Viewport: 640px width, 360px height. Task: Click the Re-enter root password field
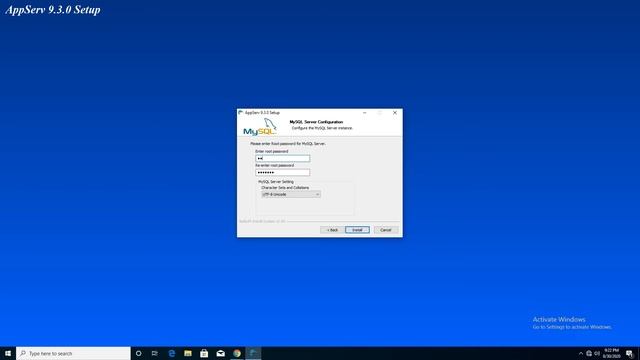pos(282,172)
